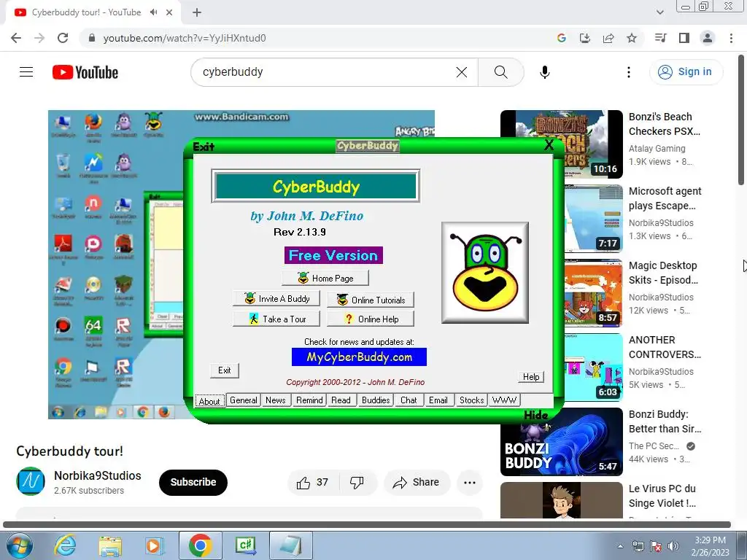Bookmark this page with star icon

[x=631, y=38]
